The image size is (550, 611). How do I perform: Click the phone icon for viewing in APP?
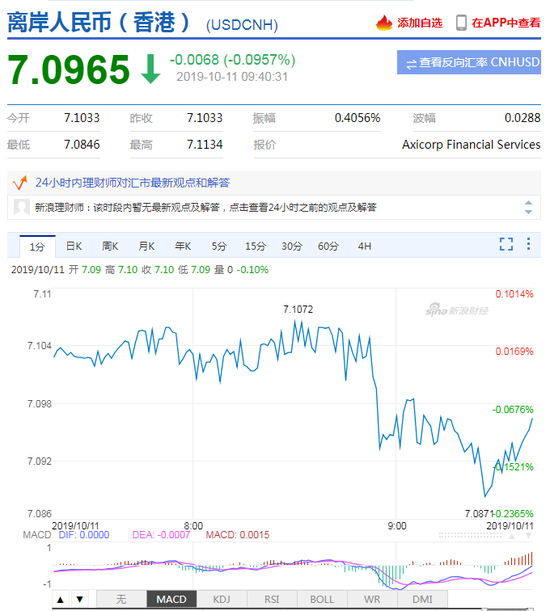point(461,23)
